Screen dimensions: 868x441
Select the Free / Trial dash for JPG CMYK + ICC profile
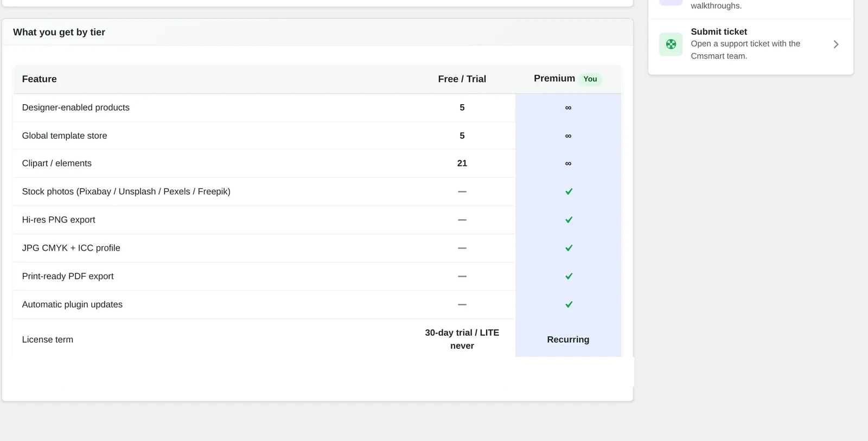[462, 248]
